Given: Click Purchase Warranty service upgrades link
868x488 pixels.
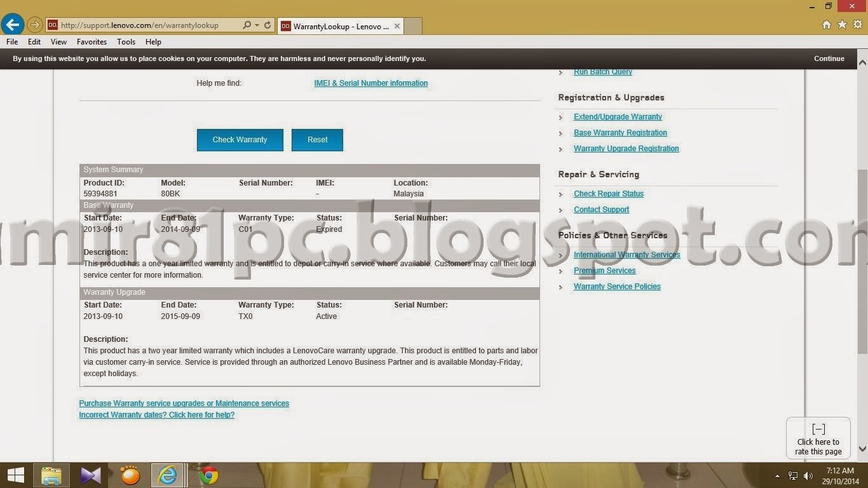Looking at the screenshot, I should pyautogui.click(x=184, y=403).
